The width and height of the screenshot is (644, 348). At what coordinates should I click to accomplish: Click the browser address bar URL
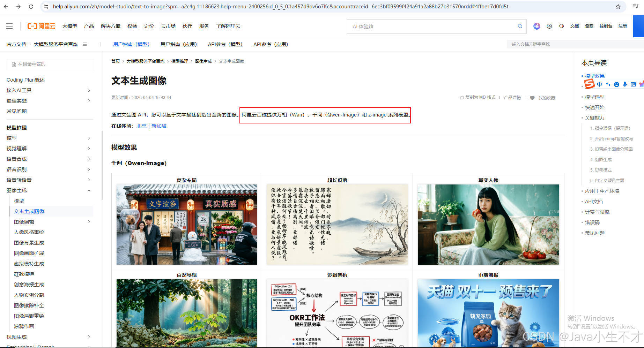[281, 6]
